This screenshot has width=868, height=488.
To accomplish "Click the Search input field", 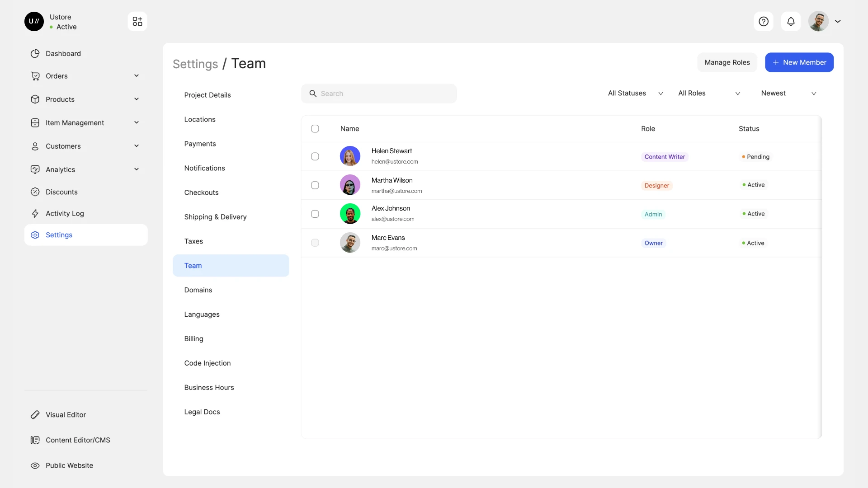I will point(379,93).
